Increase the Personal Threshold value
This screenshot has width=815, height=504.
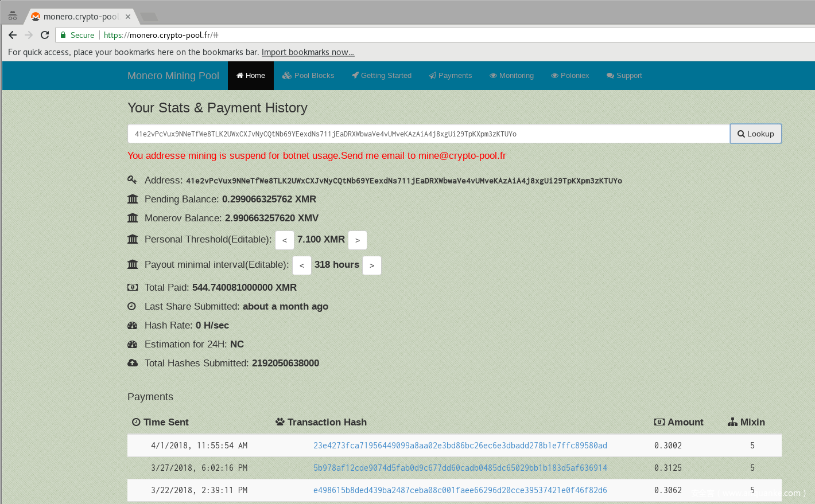click(x=357, y=240)
